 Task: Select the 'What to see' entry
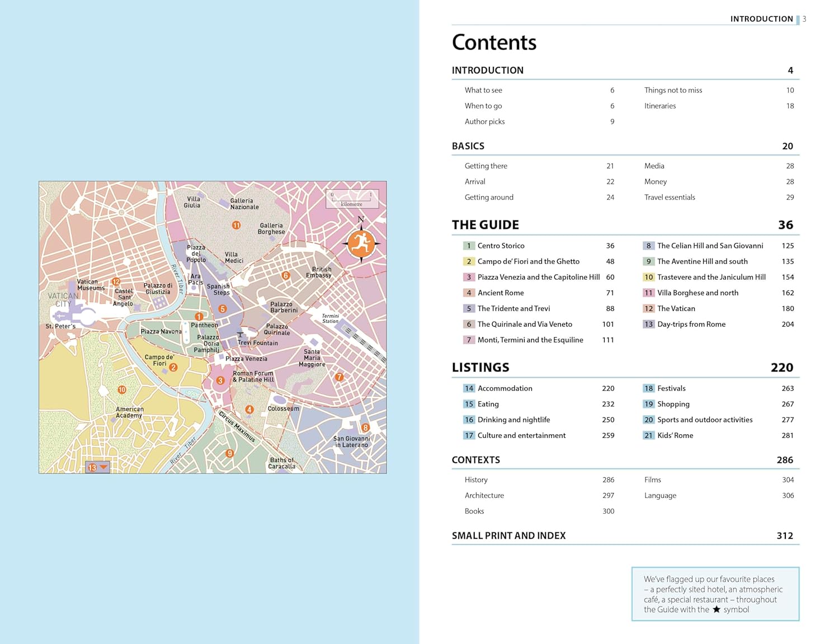click(483, 90)
